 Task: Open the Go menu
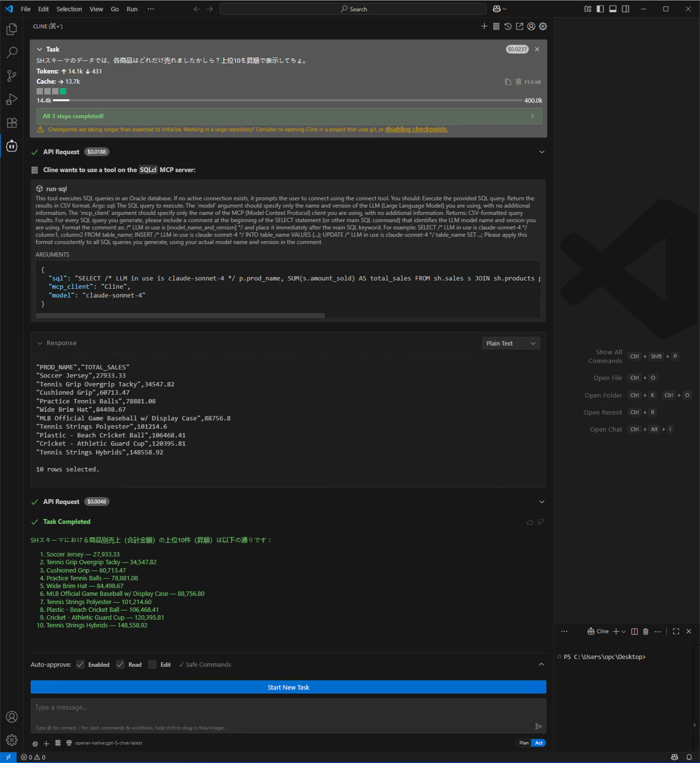coord(115,9)
